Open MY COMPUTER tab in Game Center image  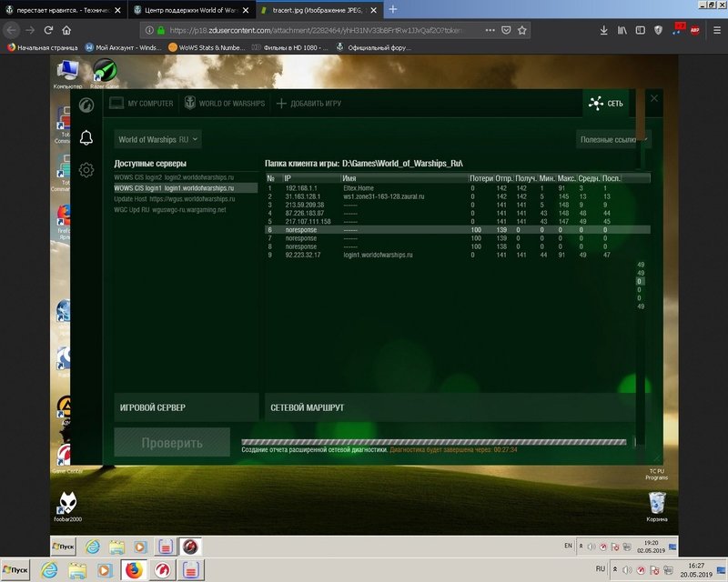click(x=142, y=103)
